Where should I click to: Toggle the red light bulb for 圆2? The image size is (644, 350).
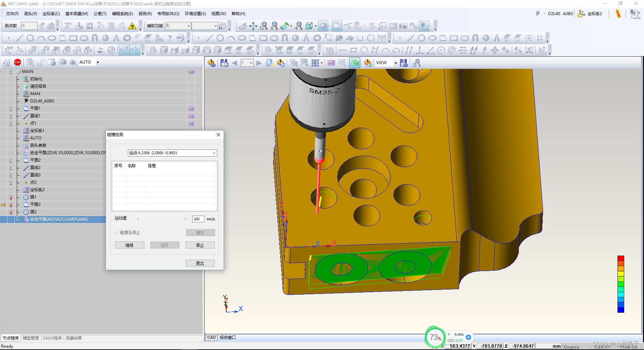(11, 212)
